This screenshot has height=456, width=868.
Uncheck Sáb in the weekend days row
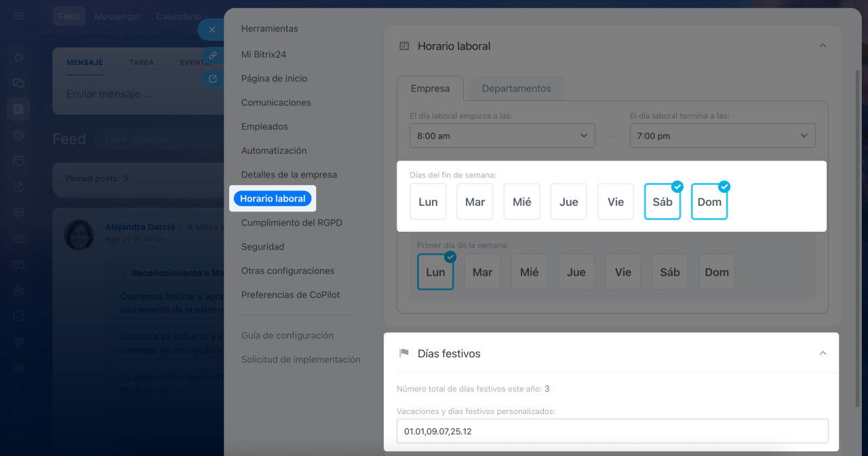[662, 202]
